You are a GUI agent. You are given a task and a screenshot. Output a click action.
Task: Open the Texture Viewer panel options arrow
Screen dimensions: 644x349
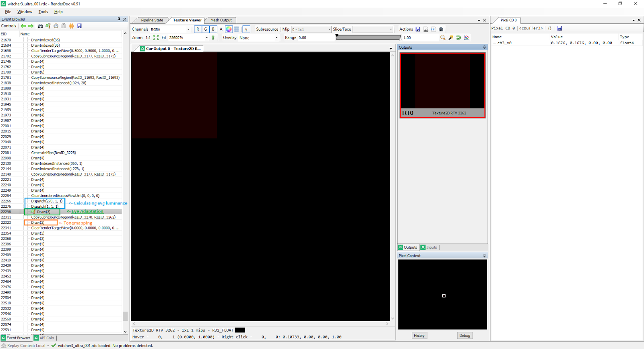[x=479, y=20]
